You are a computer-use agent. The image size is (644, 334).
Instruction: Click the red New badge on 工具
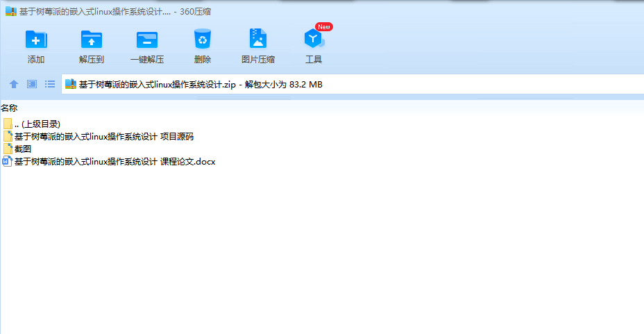(324, 26)
